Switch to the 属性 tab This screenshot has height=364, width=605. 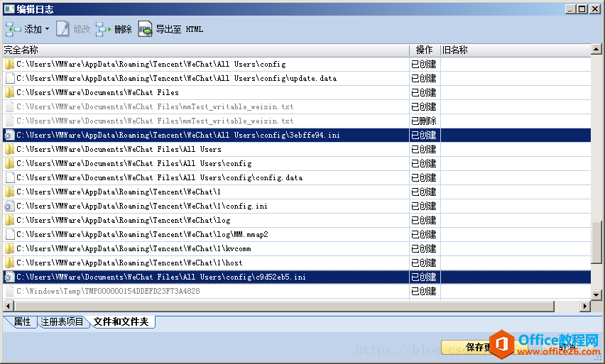tap(22, 322)
